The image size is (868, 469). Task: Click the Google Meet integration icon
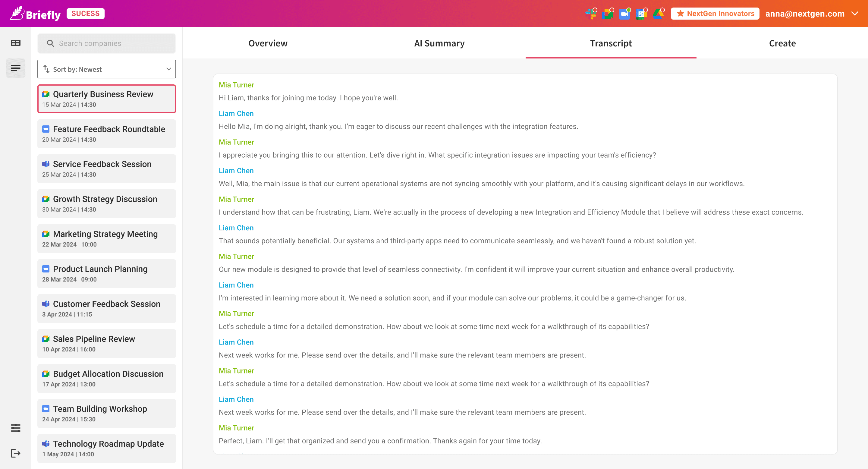coord(608,14)
